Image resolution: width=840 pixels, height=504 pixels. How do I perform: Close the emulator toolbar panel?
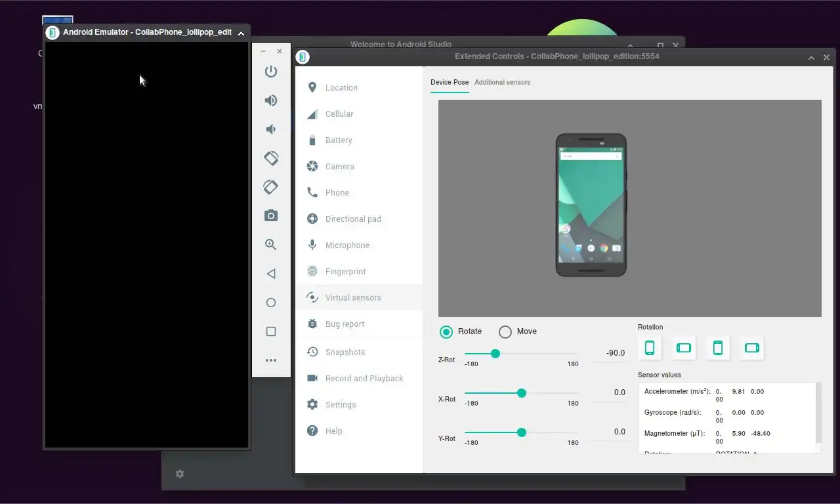[280, 51]
